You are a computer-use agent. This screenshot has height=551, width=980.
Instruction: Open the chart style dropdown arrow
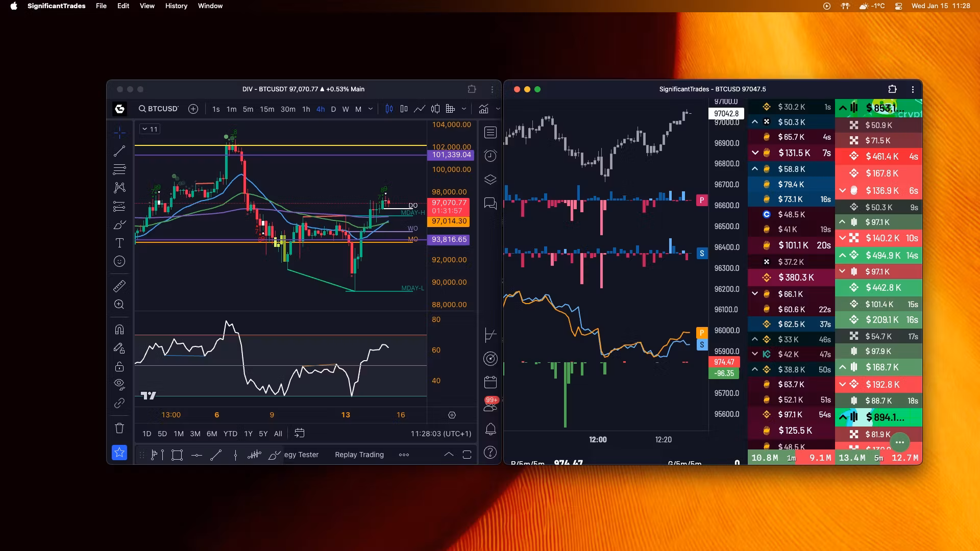(464, 109)
